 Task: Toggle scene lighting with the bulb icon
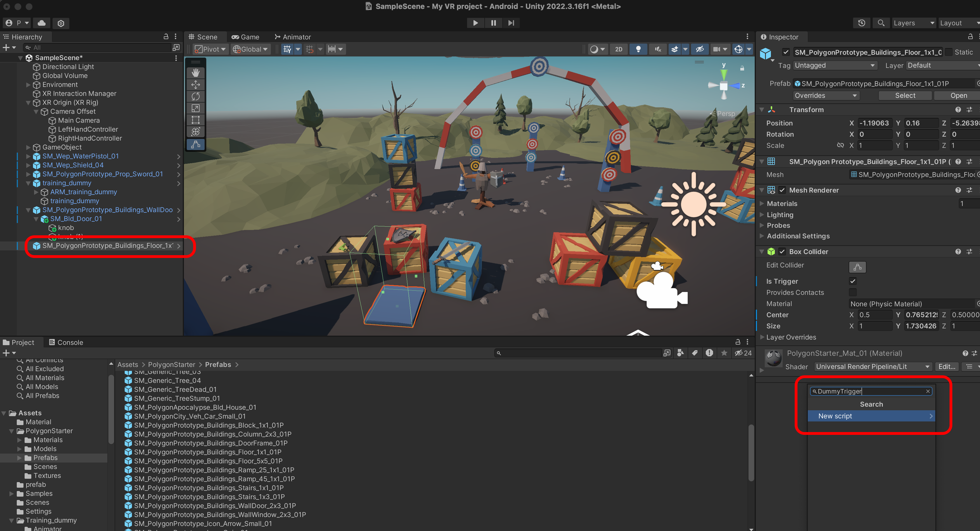(638, 49)
